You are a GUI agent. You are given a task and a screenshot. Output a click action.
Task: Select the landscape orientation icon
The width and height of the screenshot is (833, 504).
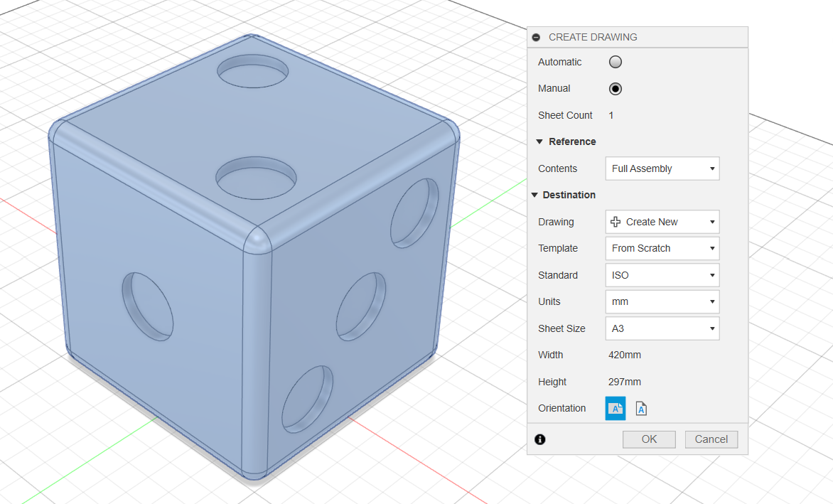616,409
